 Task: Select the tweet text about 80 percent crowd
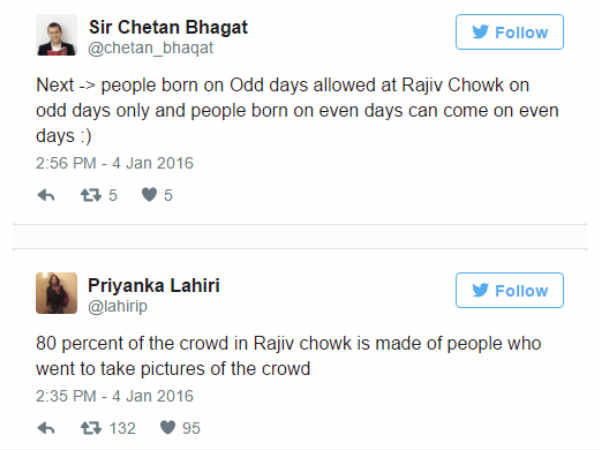pos(289,356)
